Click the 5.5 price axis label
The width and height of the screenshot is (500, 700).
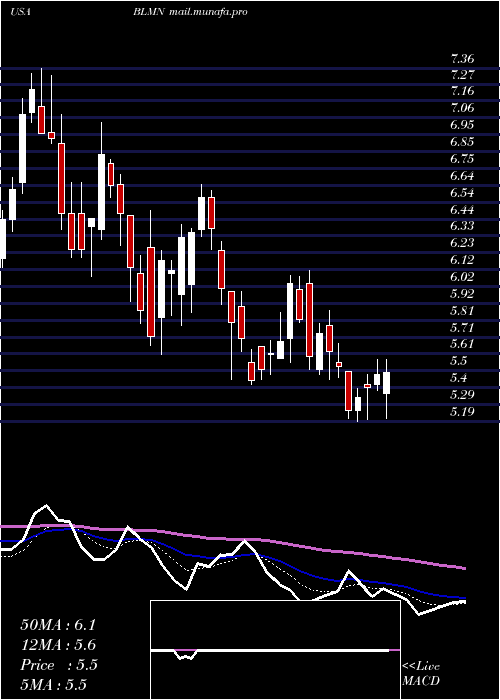[459, 361]
